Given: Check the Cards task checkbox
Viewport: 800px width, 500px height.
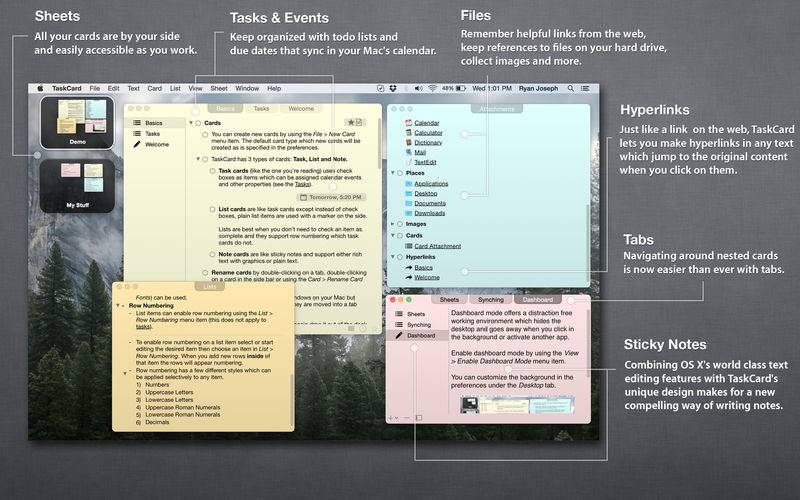Looking at the screenshot, I should pos(198,123).
